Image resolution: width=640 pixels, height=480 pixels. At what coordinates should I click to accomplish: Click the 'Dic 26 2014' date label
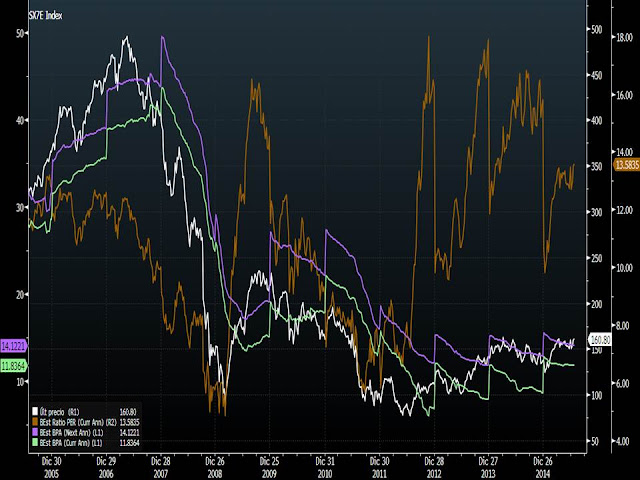click(x=543, y=467)
